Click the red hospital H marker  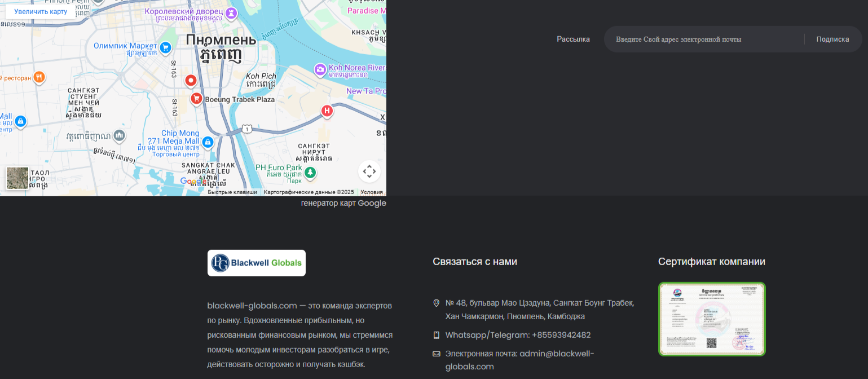tap(327, 111)
